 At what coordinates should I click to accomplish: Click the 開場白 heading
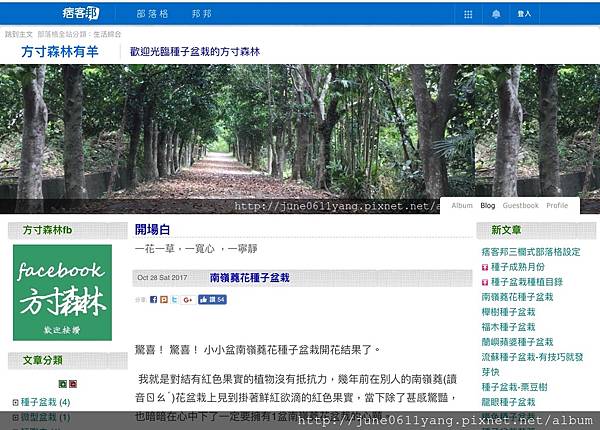152,230
